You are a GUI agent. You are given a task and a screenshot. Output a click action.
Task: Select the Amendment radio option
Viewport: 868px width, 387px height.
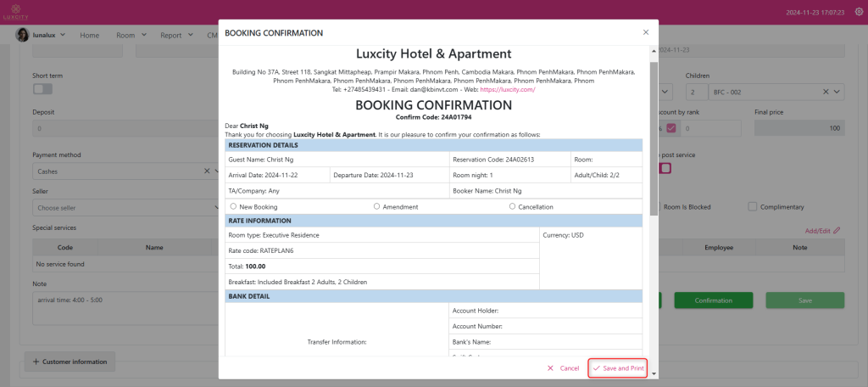376,206
